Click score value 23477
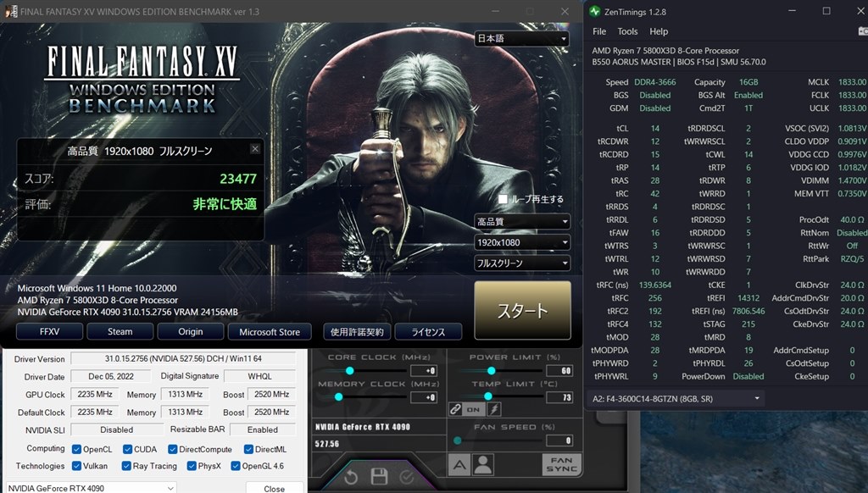The width and height of the screenshot is (868, 493). pyautogui.click(x=238, y=179)
